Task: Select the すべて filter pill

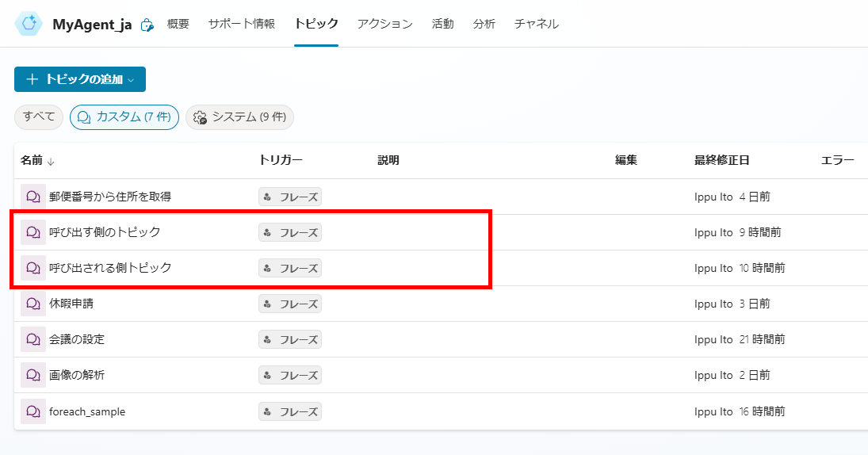Action: point(39,117)
